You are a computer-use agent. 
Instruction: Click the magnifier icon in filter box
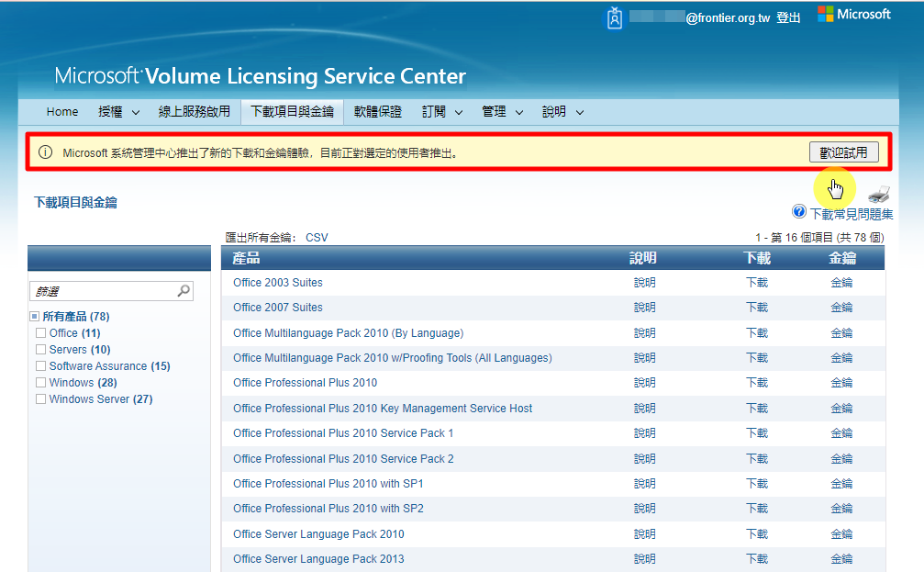(184, 291)
